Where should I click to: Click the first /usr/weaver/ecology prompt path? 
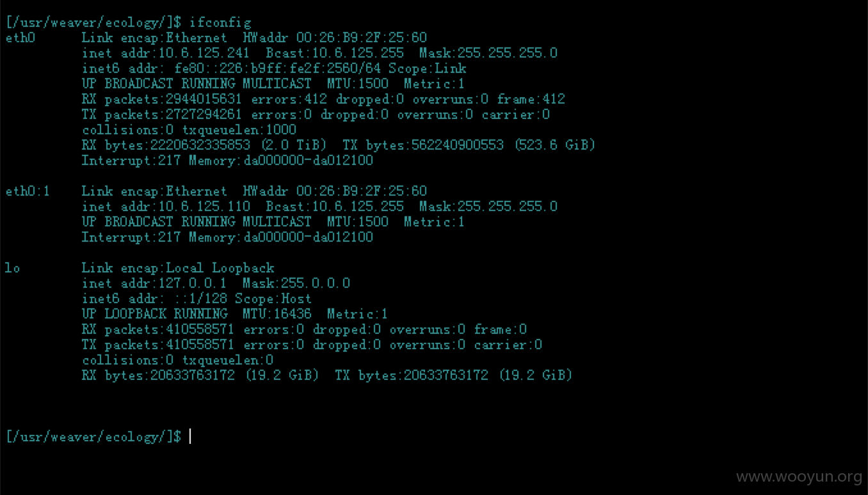click(x=90, y=22)
